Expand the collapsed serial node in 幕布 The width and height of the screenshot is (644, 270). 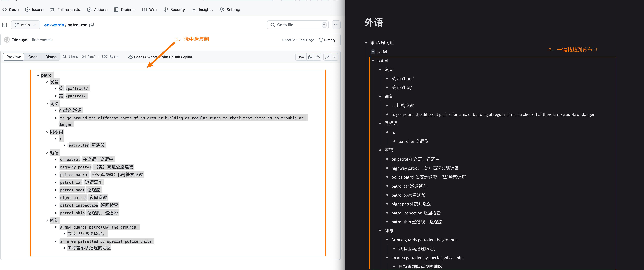click(x=373, y=52)
